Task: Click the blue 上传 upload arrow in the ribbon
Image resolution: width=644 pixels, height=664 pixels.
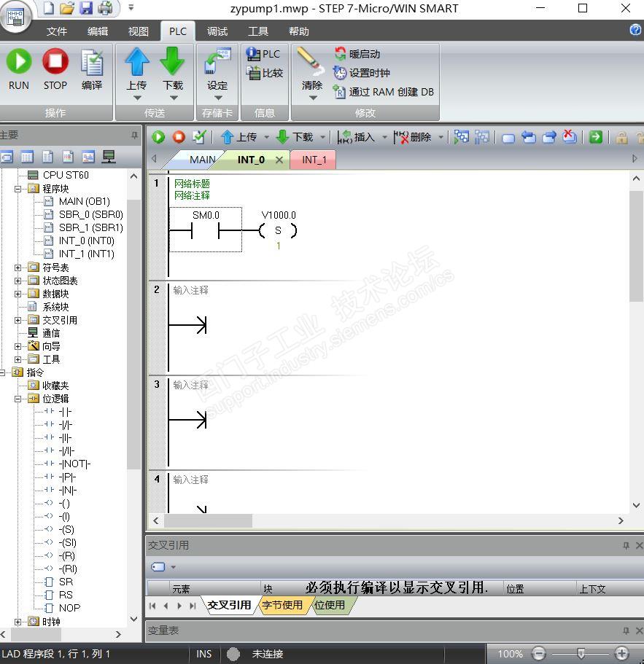Action: 137,62
